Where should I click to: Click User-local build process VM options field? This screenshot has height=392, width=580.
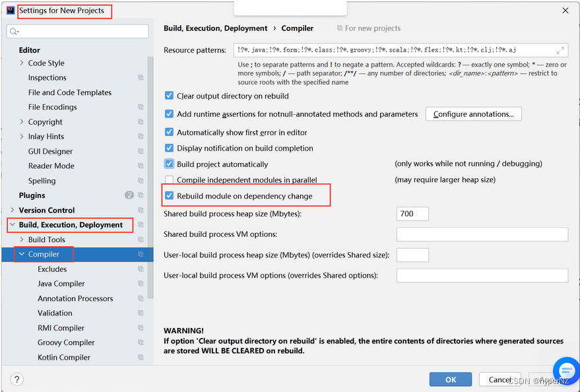[x=482, y=275]
